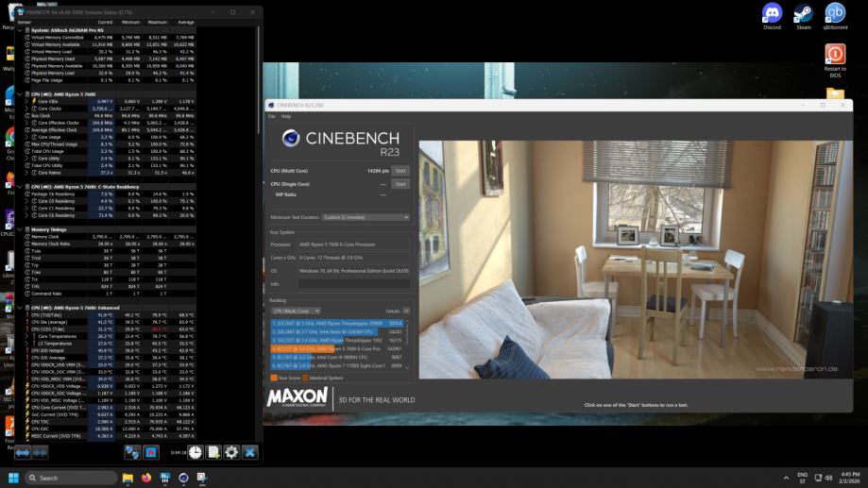Viewport: 868px width, 488px height.
Task: Open the clock and date in the tray
Action: point(850,478)
